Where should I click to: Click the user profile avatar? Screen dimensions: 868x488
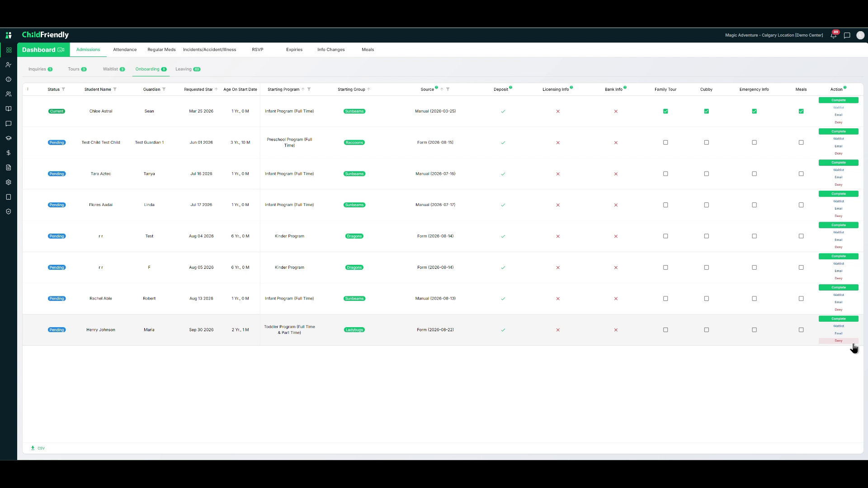tap(860, 35)
